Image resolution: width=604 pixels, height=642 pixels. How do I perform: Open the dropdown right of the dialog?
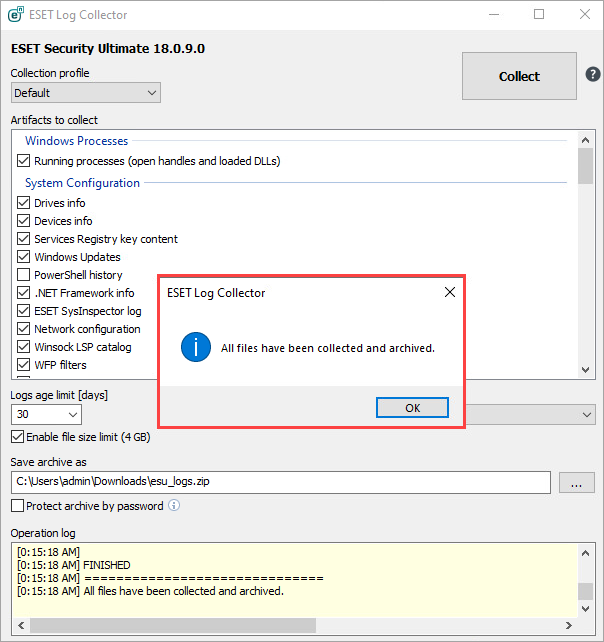tap(530, 414)
